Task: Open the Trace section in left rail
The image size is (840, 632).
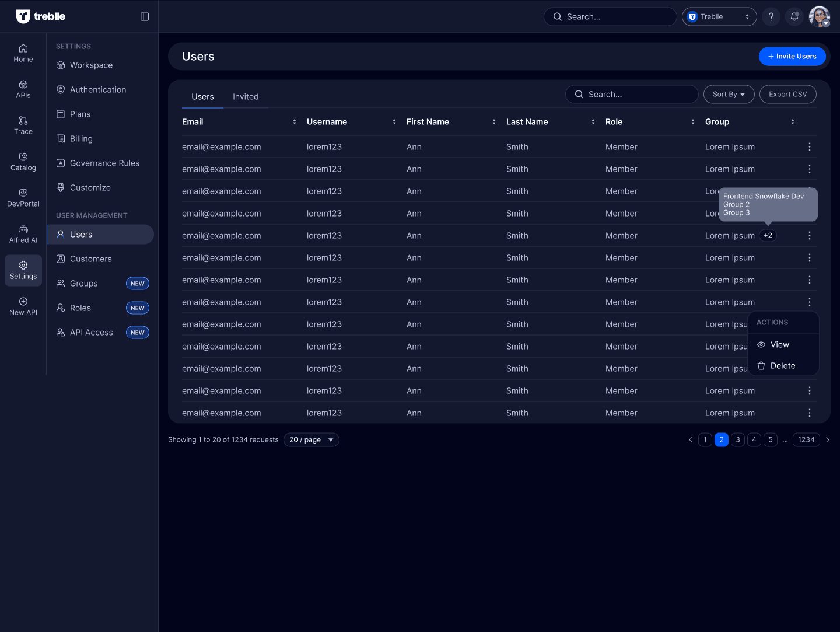Action: [x=23, y=125]
